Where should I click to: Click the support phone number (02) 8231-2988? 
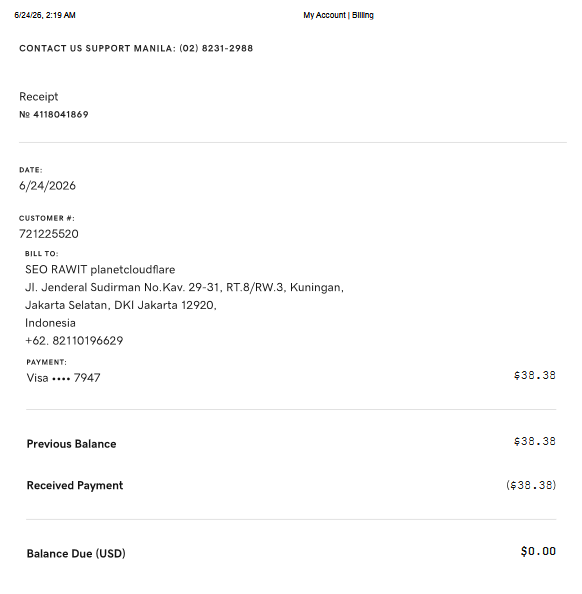pyautogui.click(x=216, y=48)
